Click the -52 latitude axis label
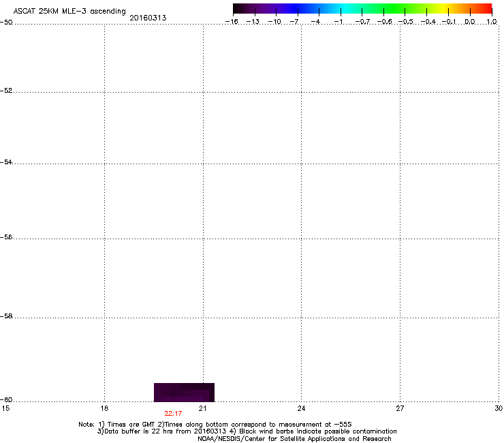 point(6,91)
